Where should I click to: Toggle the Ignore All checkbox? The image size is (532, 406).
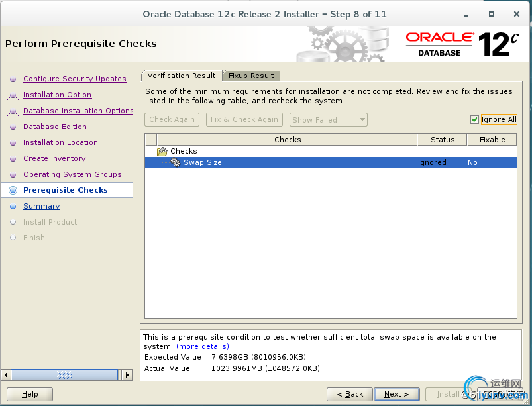coord(474,119)
